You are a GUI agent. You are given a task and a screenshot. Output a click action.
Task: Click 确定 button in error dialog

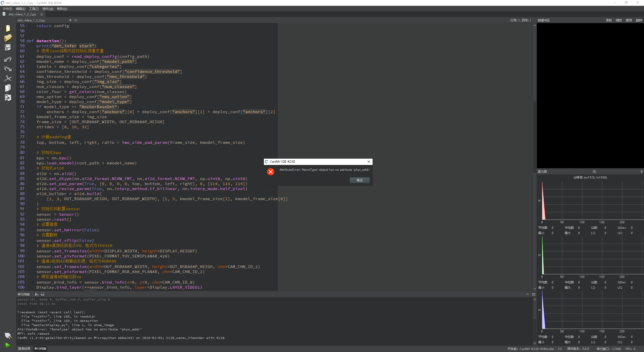(x=359, y=180)
